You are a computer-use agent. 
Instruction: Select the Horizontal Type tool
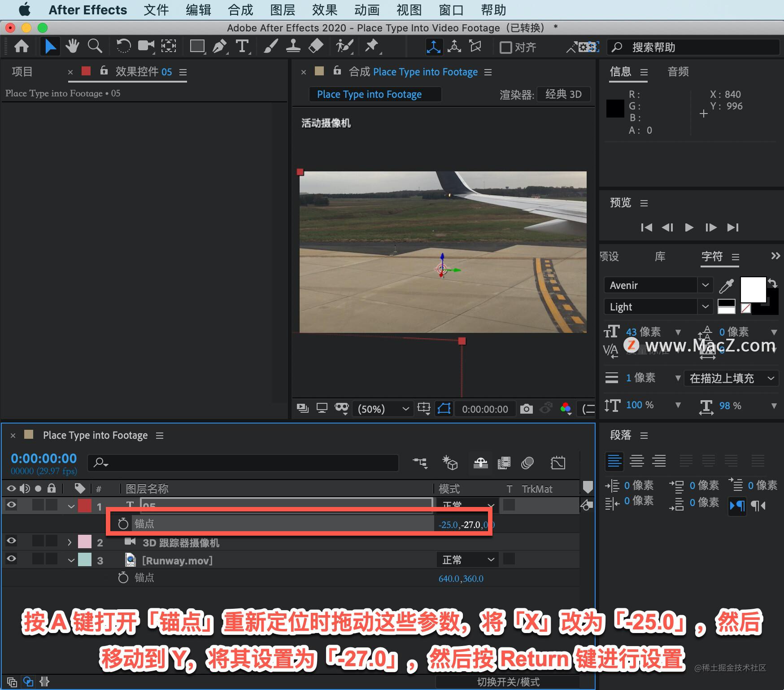click(x=242, y=46)
